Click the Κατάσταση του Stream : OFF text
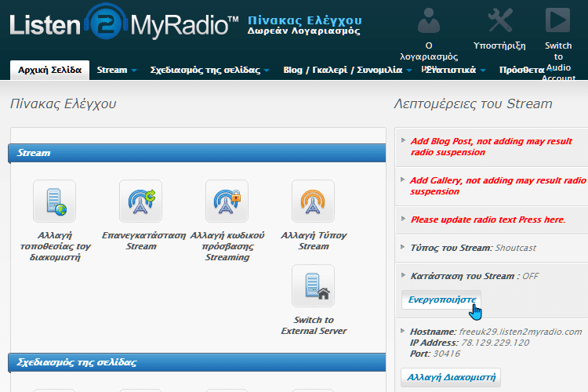 (x=474, y=277)
